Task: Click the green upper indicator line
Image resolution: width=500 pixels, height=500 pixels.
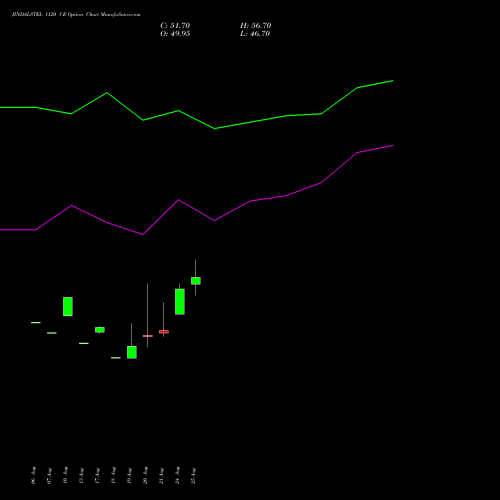Action: [x=197, y=119]
